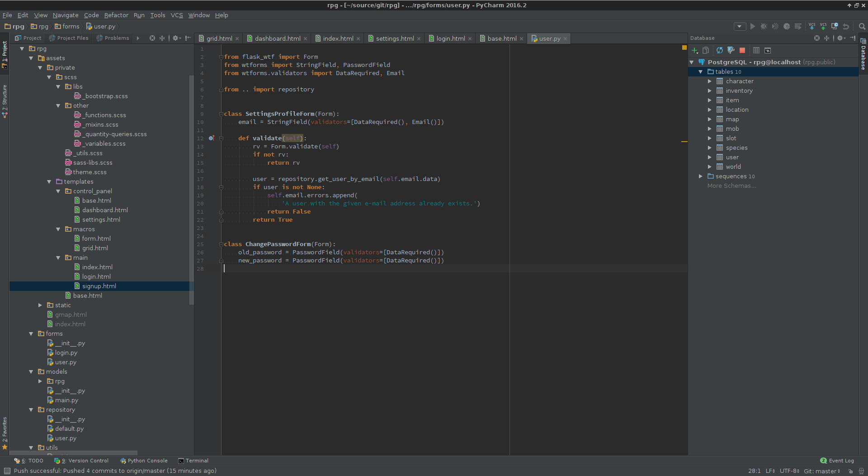
Task: Open the Refactor menu
Action: [116, 15]
